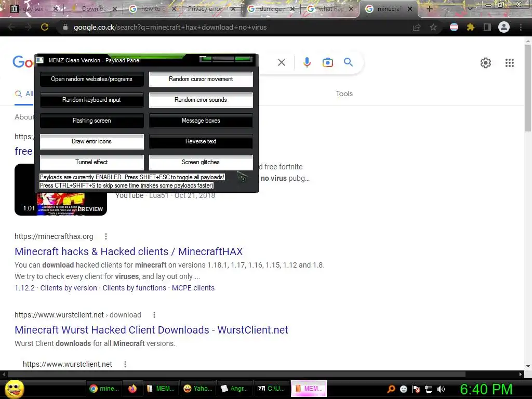Toggle Random cursor movement payload
This screenshot has height=399, width=532.
coord(201,79)
